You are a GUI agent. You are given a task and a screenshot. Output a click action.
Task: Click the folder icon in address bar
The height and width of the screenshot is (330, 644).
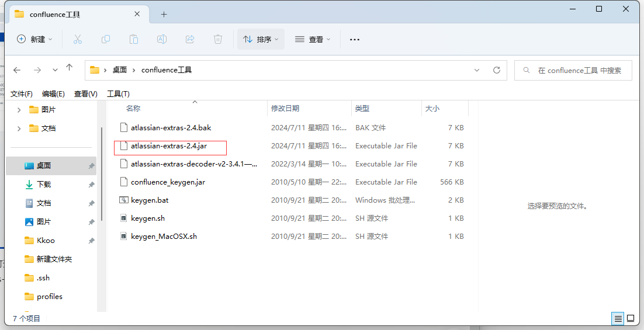pyautogui.click(x=95, y=70)
